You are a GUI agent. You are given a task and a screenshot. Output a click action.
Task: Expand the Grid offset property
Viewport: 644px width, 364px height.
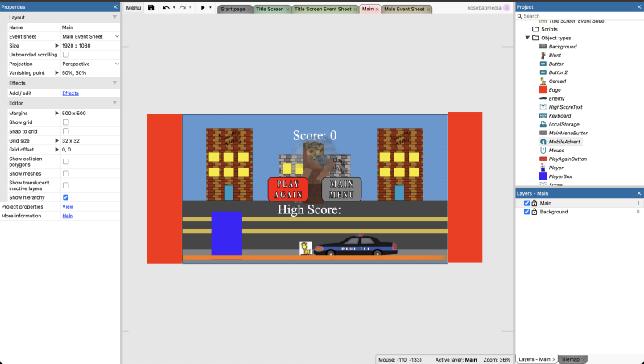[56, 150]
